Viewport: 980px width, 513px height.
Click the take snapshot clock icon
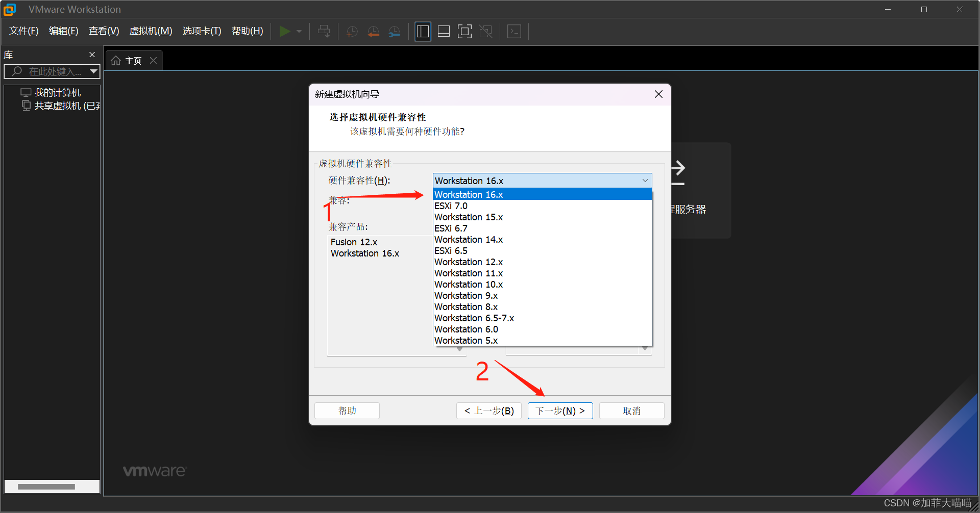[x=352, y=32]
